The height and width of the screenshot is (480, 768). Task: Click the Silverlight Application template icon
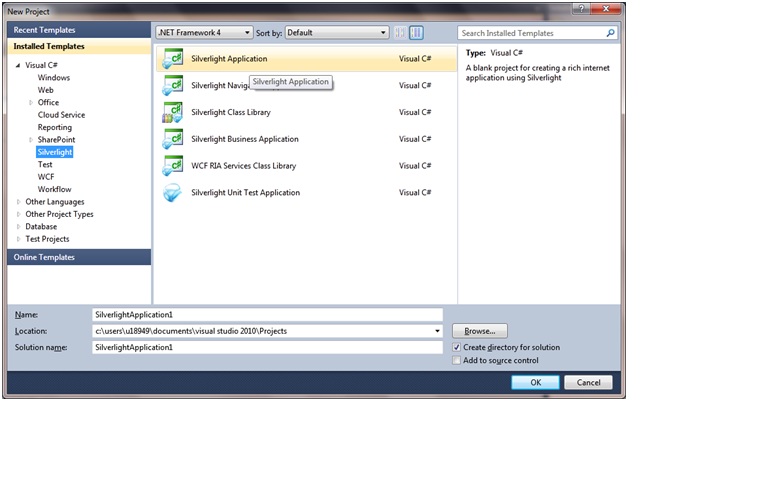pos(172,59)
